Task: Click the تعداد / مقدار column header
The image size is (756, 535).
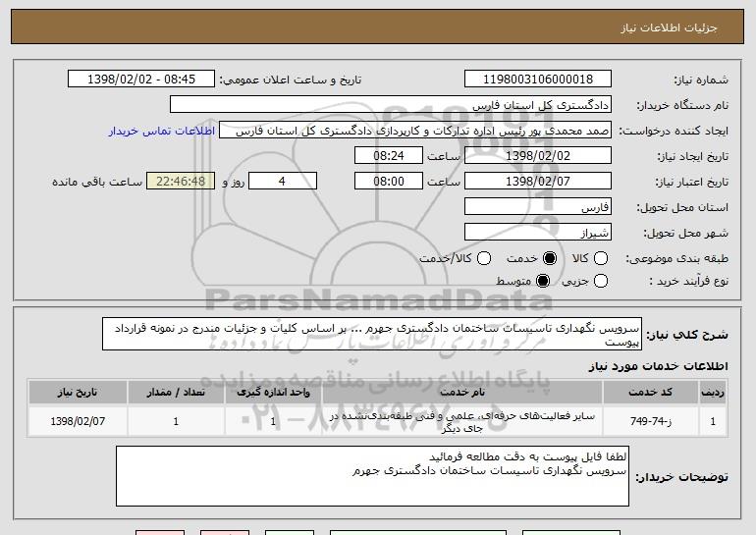Action: tap(176, 392)
